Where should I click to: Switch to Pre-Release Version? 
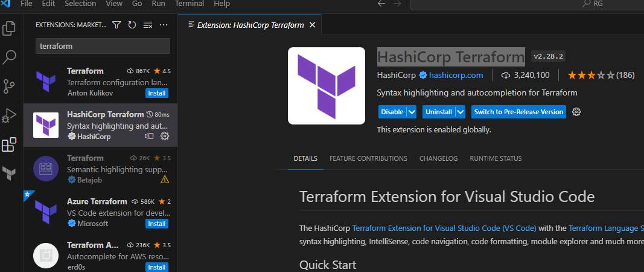pyautogui.click(x=518, y=112)
